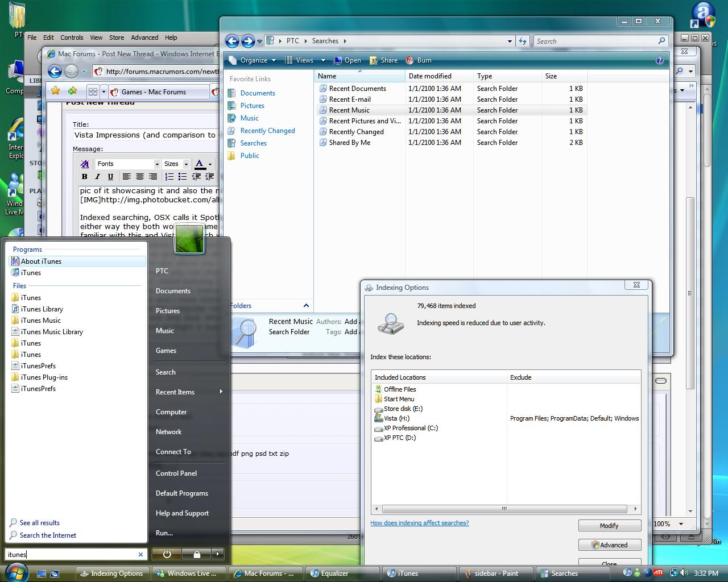Click the Start menu lock button
The image size is (728, 582).
point(197,554)
